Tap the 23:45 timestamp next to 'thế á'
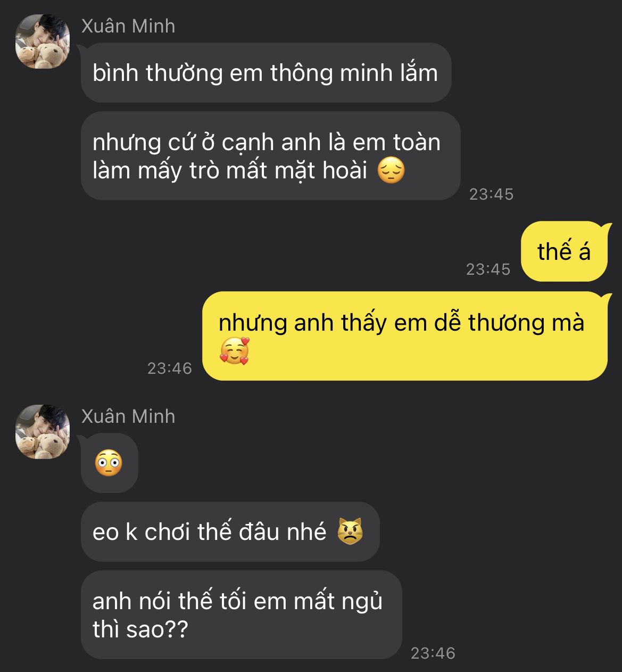Viewport: 622px width, 672px height. [488, 269]
